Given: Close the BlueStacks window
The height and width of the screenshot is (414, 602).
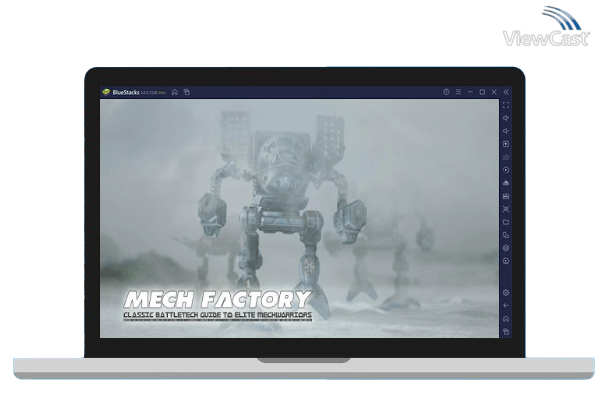Looking at the screenshot, I should [494, 92].
